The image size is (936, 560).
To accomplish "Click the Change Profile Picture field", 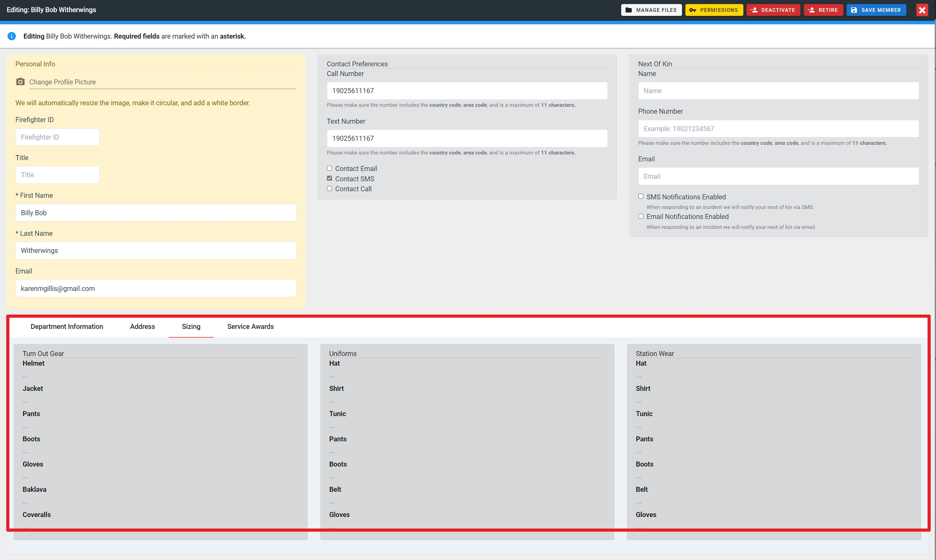I will tap(162, 82).
